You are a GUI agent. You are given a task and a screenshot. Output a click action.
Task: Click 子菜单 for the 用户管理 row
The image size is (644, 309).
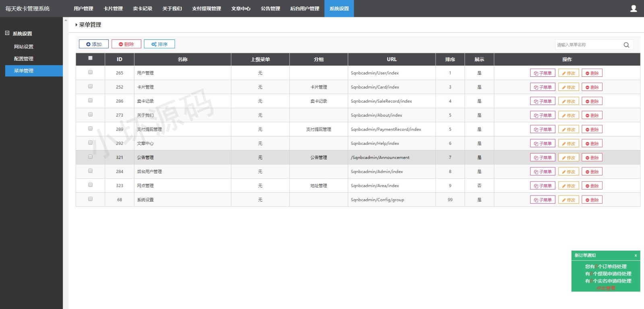pyautogui.click(x=543, y=73)
